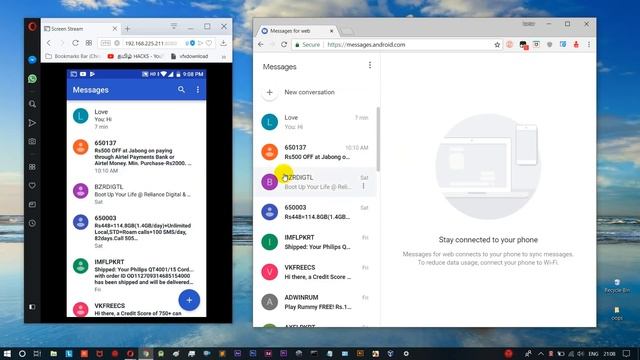Screen dimensions: 640x360
Task: Click the Opera address bar with 192.168.225.211
Action: (x=156, y=43)
